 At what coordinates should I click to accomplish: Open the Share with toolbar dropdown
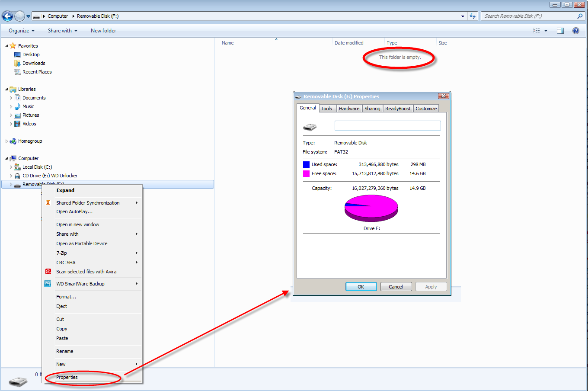coord(62,31)
